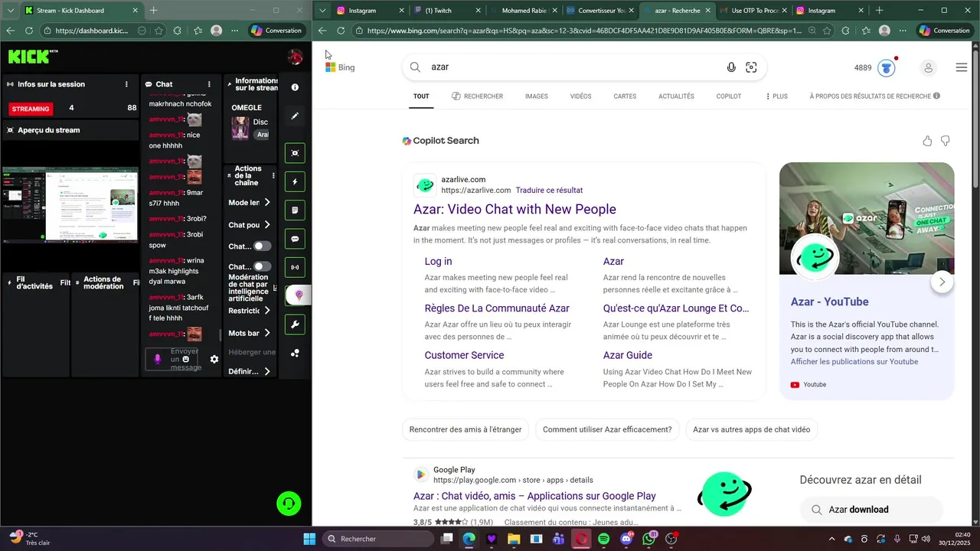Toggle the Chat switch directly below 'Chat pou'

point(263,246)
